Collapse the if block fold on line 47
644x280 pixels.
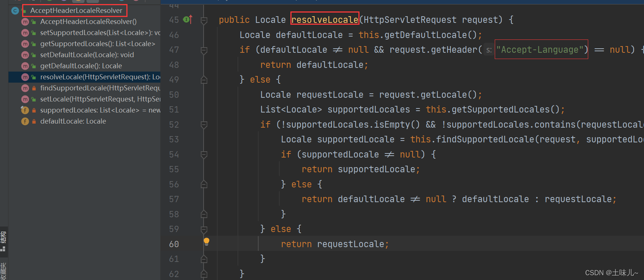(204, 50)
